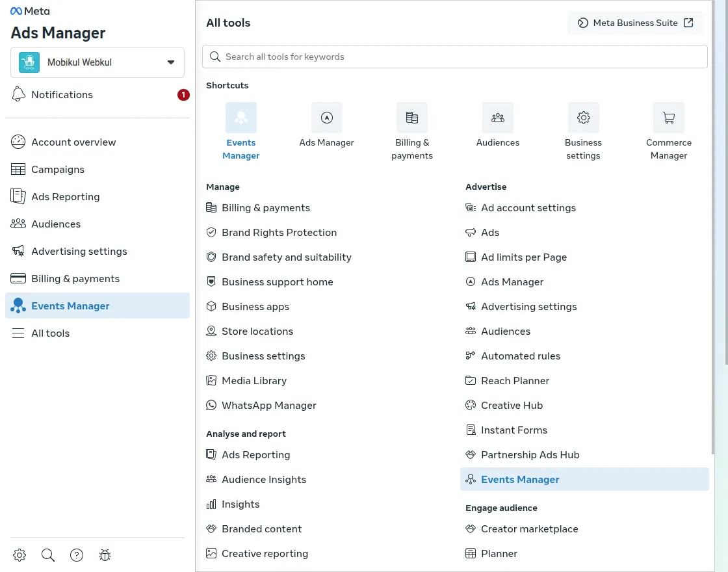The width and height of the screenshot is (728, 572).
Task: Click the Mobikul Webkul account avatar icon
Action: click(x=29, y=62)
